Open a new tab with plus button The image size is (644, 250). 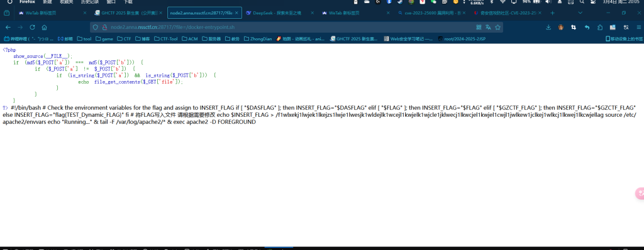[552, 13]
